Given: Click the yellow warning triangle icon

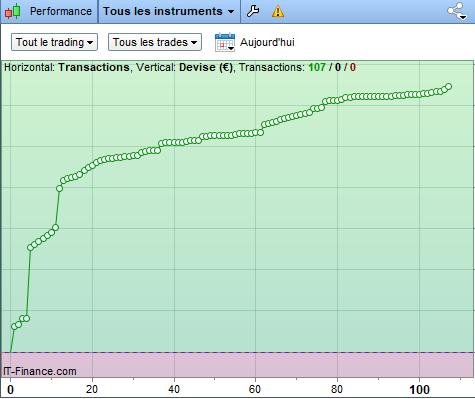Looking at the screenshot, I should point(278,11).
